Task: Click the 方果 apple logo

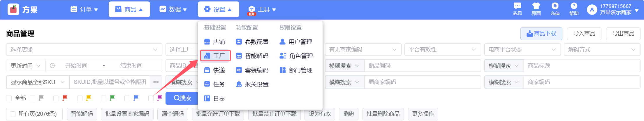Action: (x=13, y=10)
